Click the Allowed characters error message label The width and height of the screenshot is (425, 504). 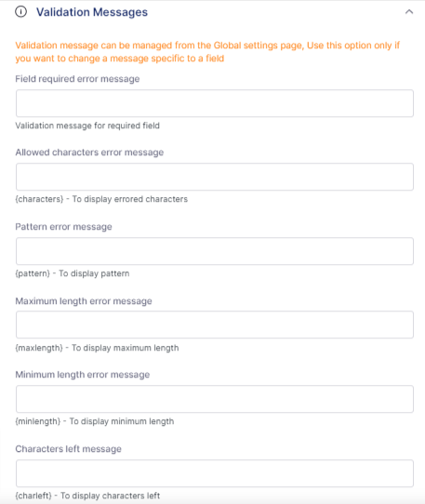[x=89, y=152]
